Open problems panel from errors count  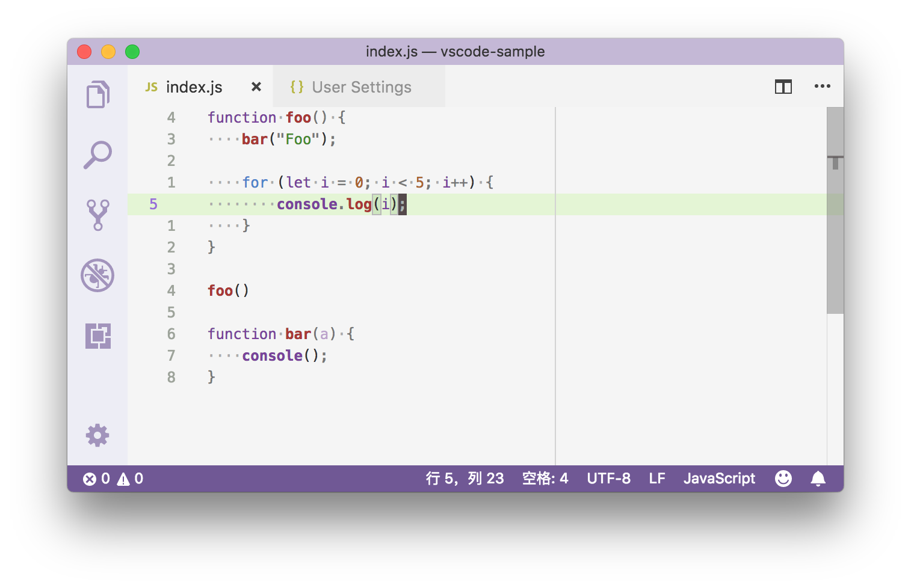[x=113, y=479]
